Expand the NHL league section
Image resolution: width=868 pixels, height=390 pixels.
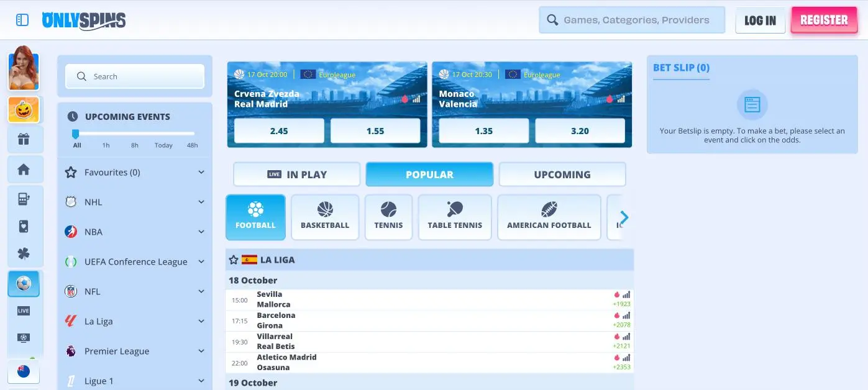point(201,201)
